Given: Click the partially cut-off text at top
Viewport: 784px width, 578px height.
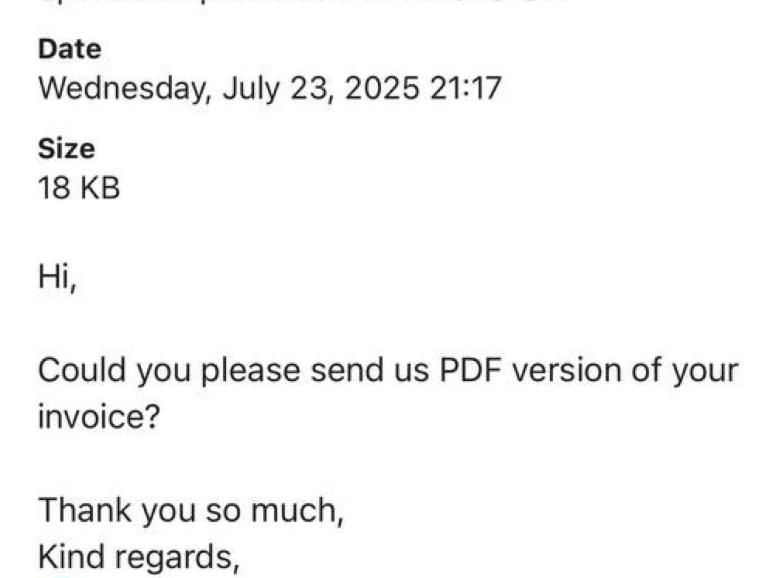Looking at the screenshot, I should click(x=300, y=4).
